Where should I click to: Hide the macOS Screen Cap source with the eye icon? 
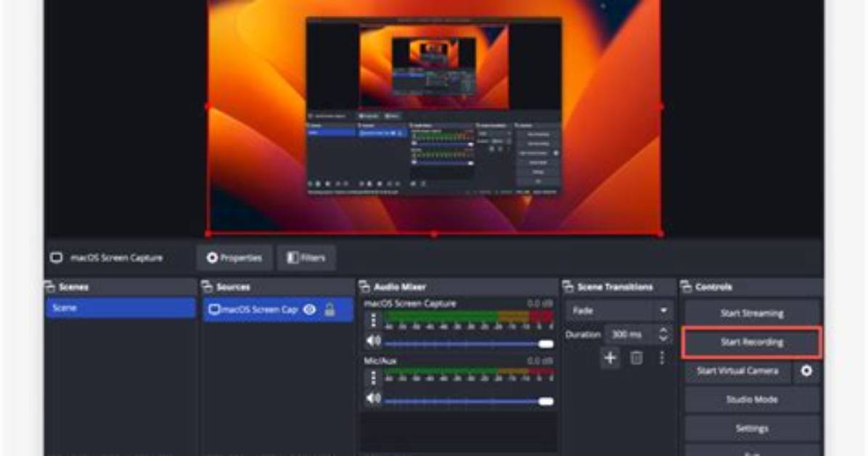click(309, 309)
